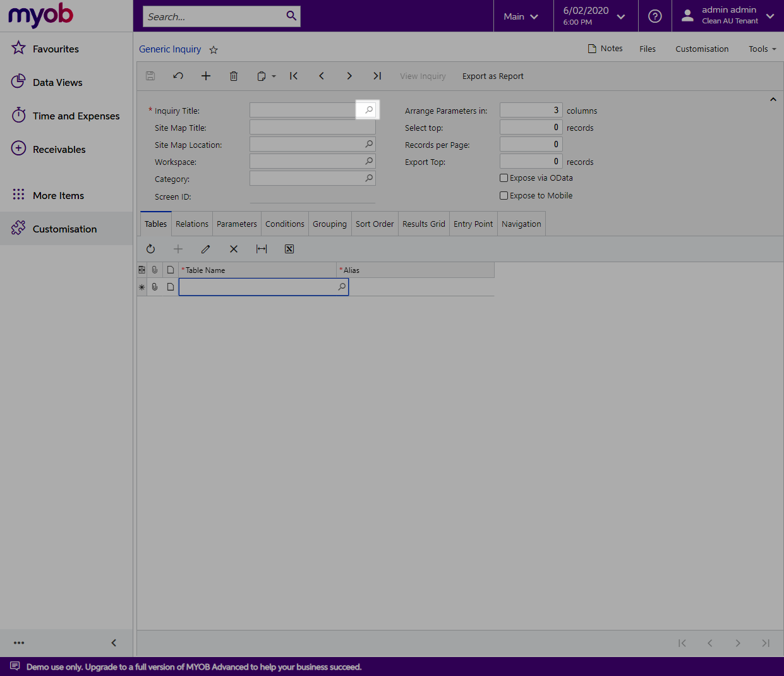Go to next record in top toolbar

(x=349, y=76)
